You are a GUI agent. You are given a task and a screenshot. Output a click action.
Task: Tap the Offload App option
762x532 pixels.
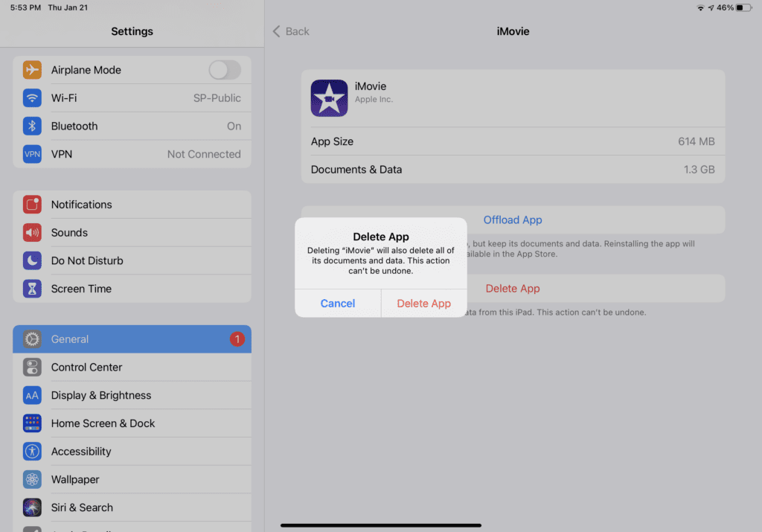coord(513,219)
